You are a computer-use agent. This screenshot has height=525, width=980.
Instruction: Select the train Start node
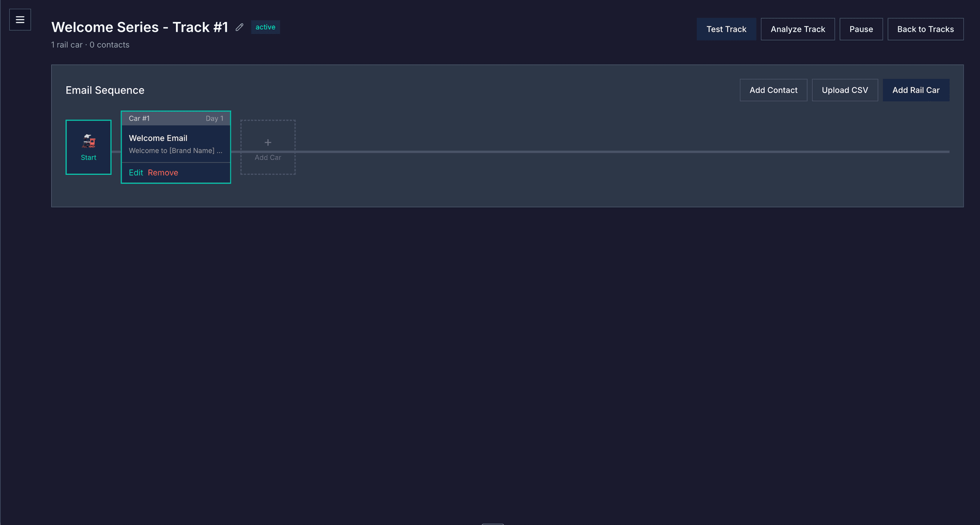(x=88, y=147)
